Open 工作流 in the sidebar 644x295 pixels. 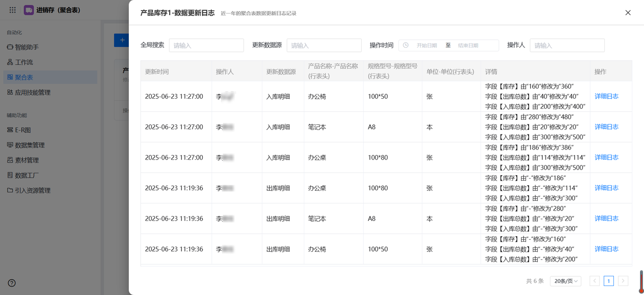point(24,62)
